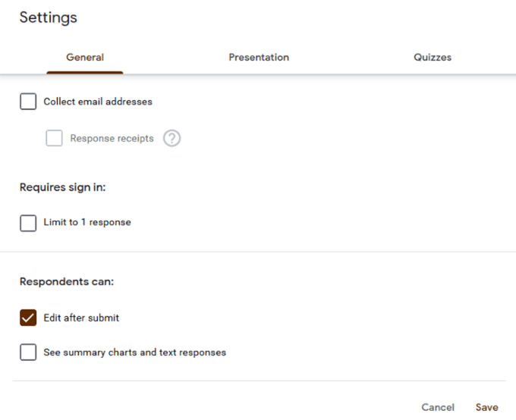Click 'See summary charts and text responses' text
Viewport: 516px width, 420px height.
(134, 353)
